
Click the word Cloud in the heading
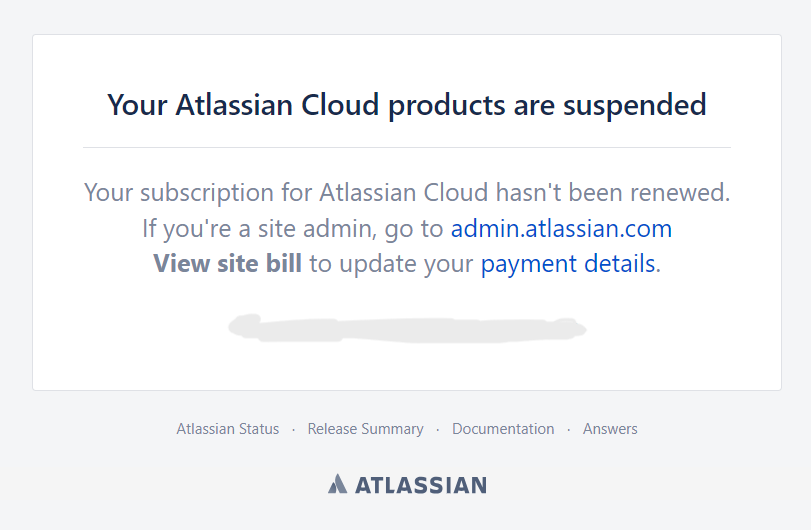click(340, 105)
